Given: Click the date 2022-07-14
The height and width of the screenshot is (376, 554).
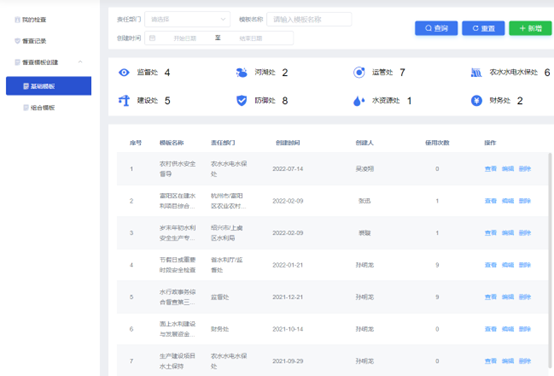Looking at the screenshot, I should click(288, 169).
